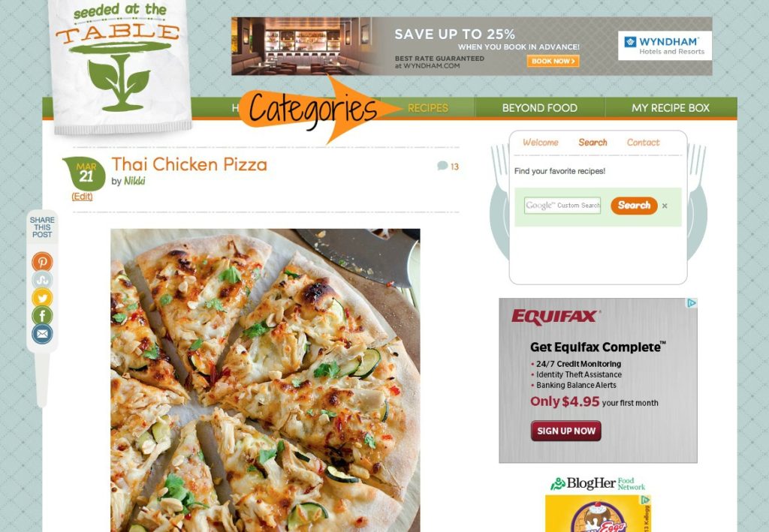Go to My Recipe Box
The image size is (769, 532).
671,108
